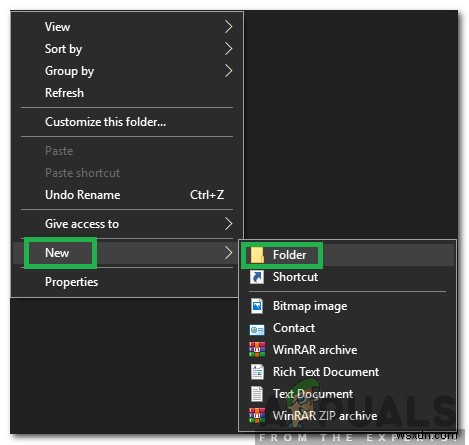Image resolution: width=469 pixels, height=445 pixels.
Task: Click the Bitmap image icon
Action: [x=257, y=306]
